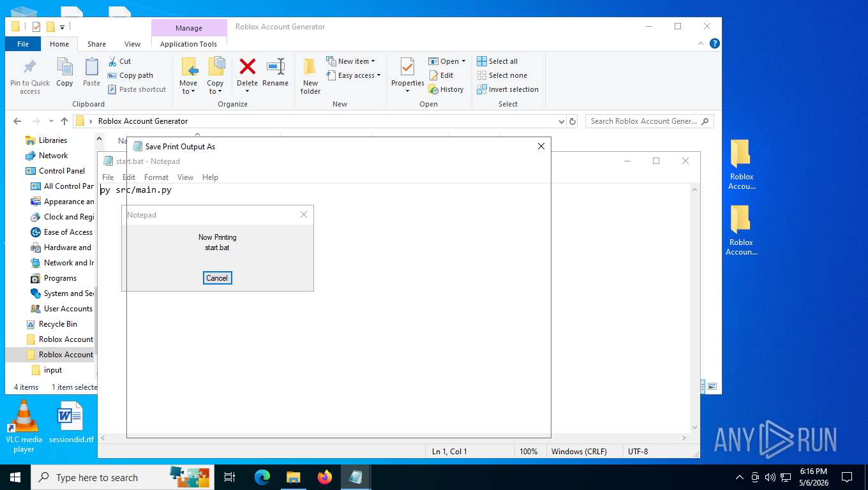The width and height of the screenshot is (868, 490).
Task: Go up one folder level arrow
Action: pyautogui.click(x=64, y=121)
